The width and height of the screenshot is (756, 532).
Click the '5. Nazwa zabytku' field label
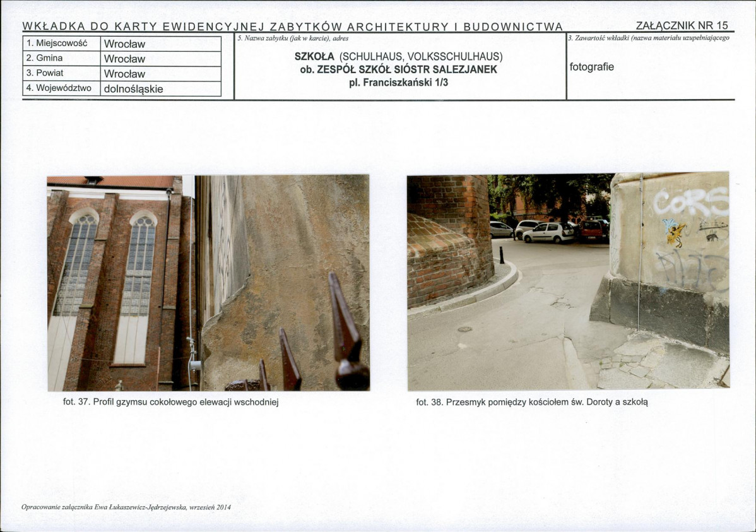293,38
